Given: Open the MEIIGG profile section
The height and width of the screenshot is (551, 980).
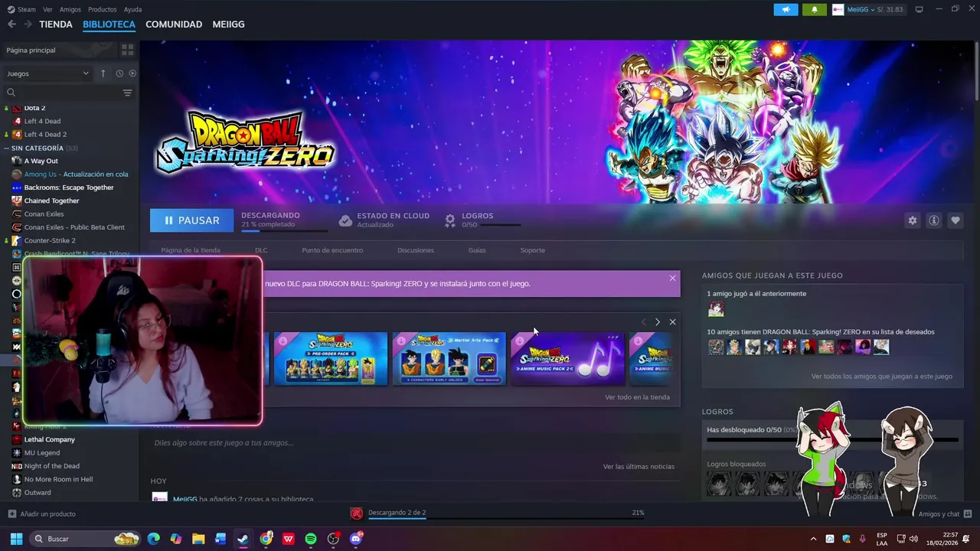Looking at the screenshot, I should point(228,24).
